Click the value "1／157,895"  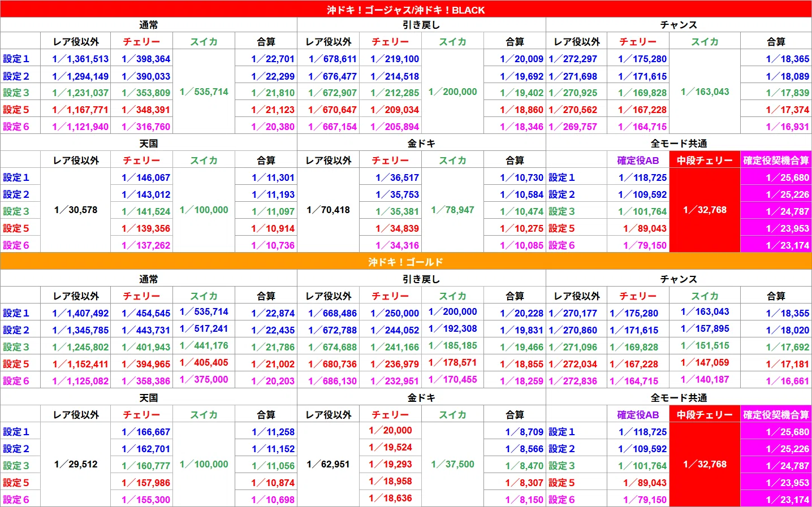click(x=705, y=328)
